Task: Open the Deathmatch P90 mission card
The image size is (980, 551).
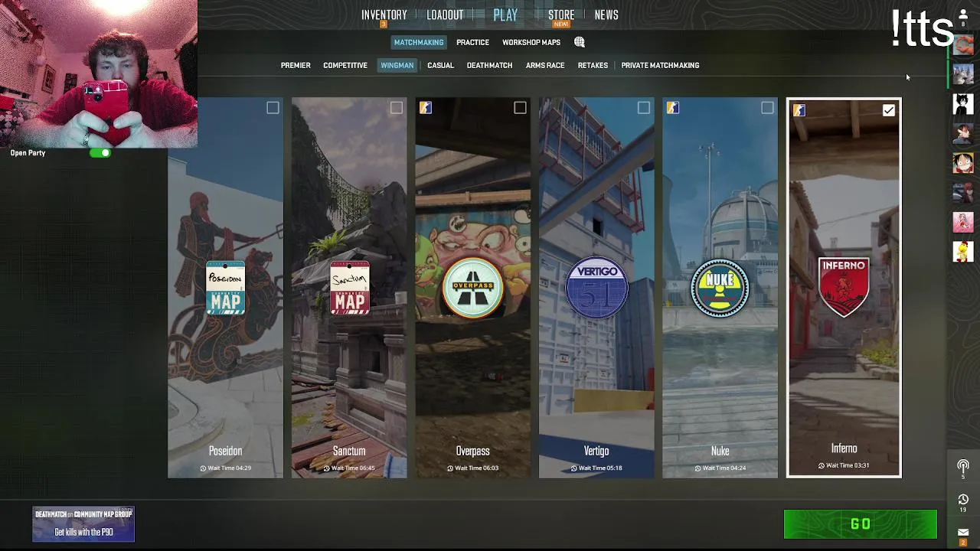Action: [x=83, y=524]
